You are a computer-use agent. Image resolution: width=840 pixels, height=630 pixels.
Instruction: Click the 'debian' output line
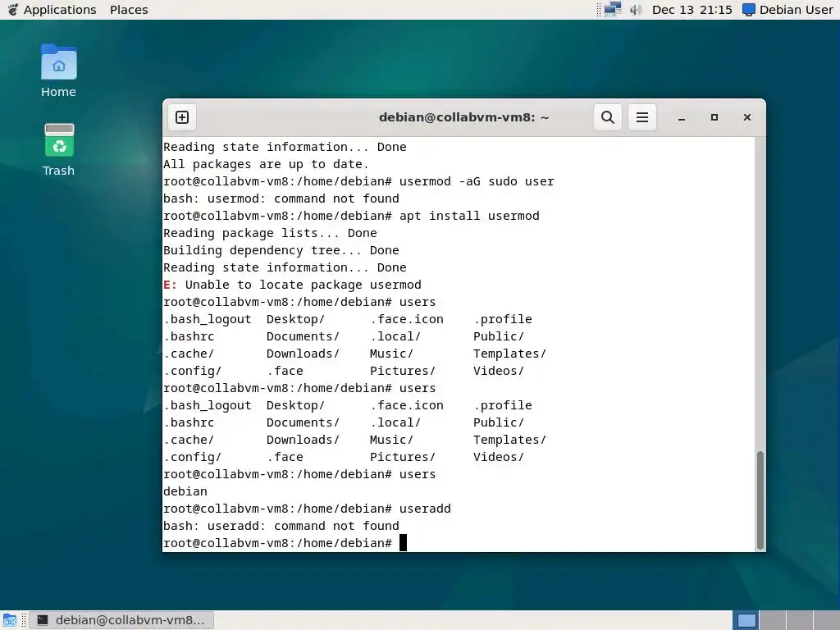tap(185, 491)
